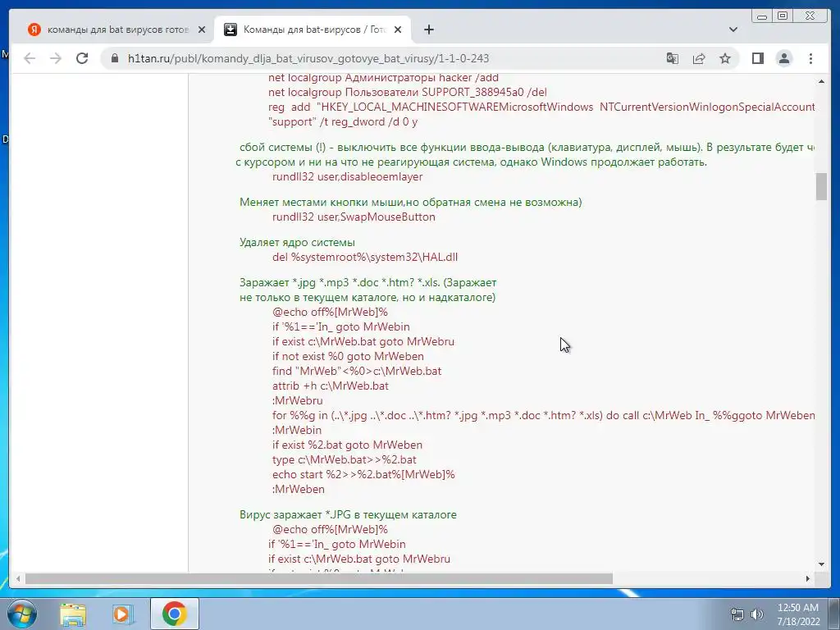Switch to the Yandex search tab
This screenshot has height=630, width=840.
click(116, 30)
